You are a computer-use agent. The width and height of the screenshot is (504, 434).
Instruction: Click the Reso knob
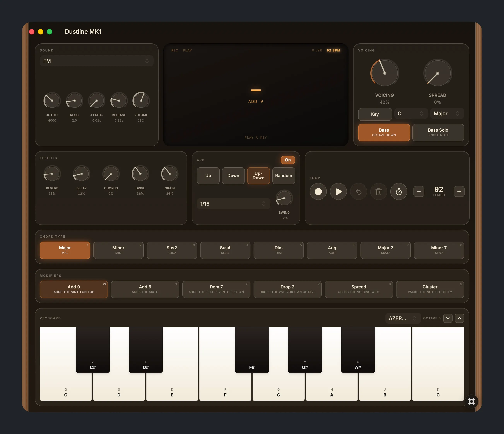click(x=74, y=100)
